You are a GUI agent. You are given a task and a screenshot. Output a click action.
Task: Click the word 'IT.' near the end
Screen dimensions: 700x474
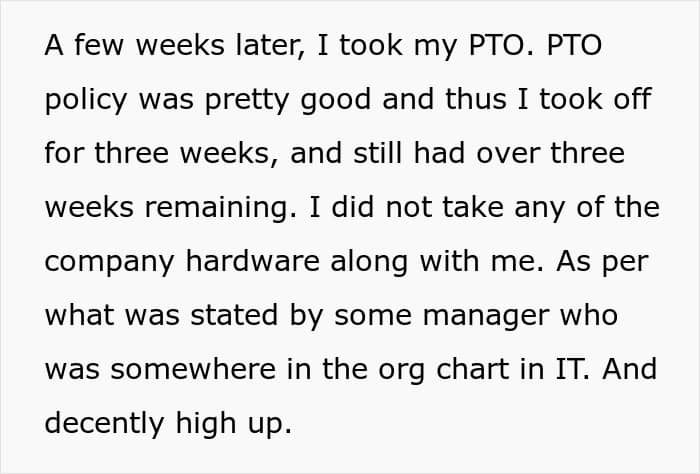(x=572, y=369)
